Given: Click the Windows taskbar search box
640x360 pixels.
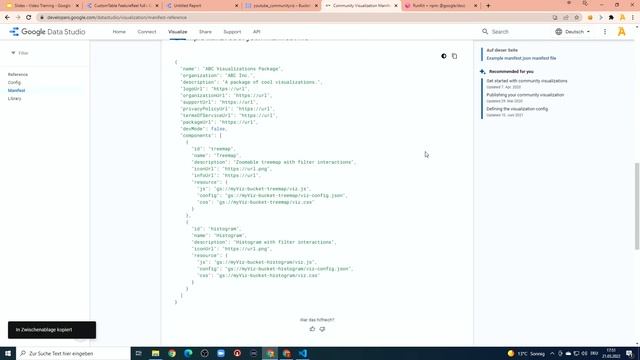Looking at the screenshot, I should pos(73,353).
